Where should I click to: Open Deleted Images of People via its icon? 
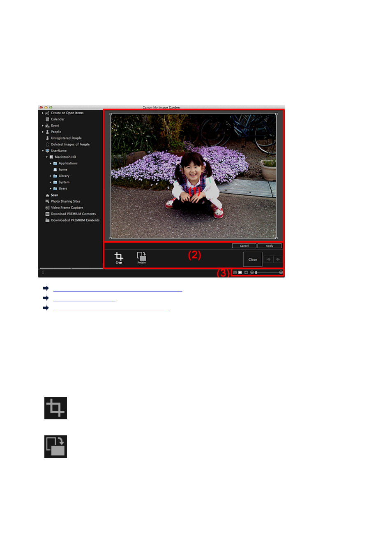47,145
